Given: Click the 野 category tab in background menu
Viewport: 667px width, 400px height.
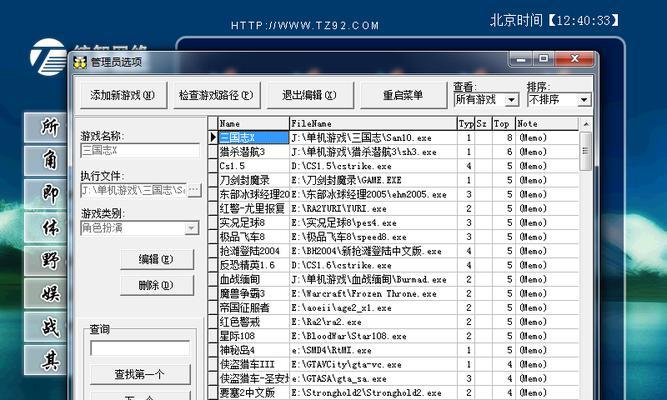Looking at the screenshot, I should click(46, 260).
